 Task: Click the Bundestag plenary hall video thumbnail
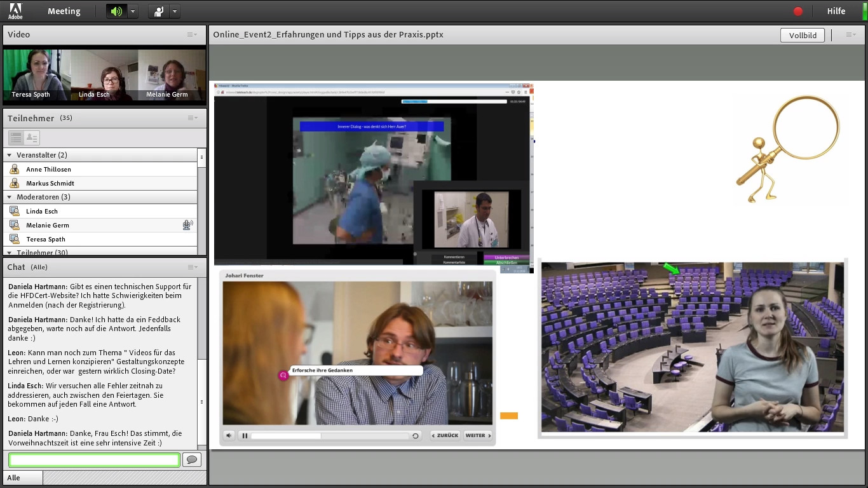point(693,348)
